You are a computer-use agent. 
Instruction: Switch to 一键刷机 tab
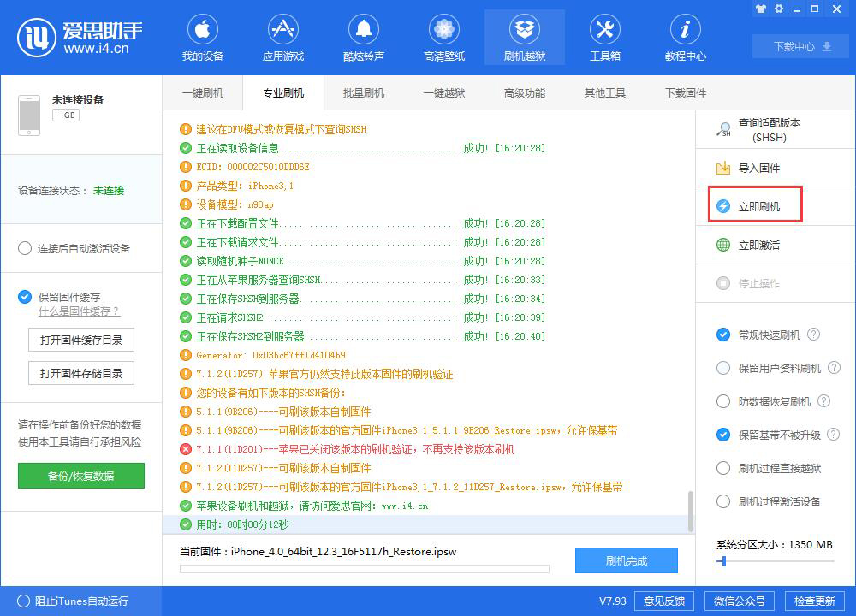203,92
